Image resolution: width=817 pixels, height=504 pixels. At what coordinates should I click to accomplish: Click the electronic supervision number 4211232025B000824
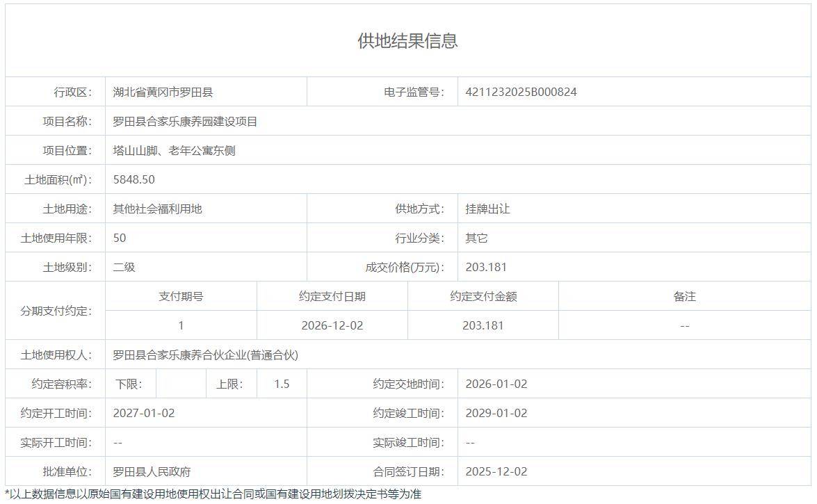coord(521,92)
